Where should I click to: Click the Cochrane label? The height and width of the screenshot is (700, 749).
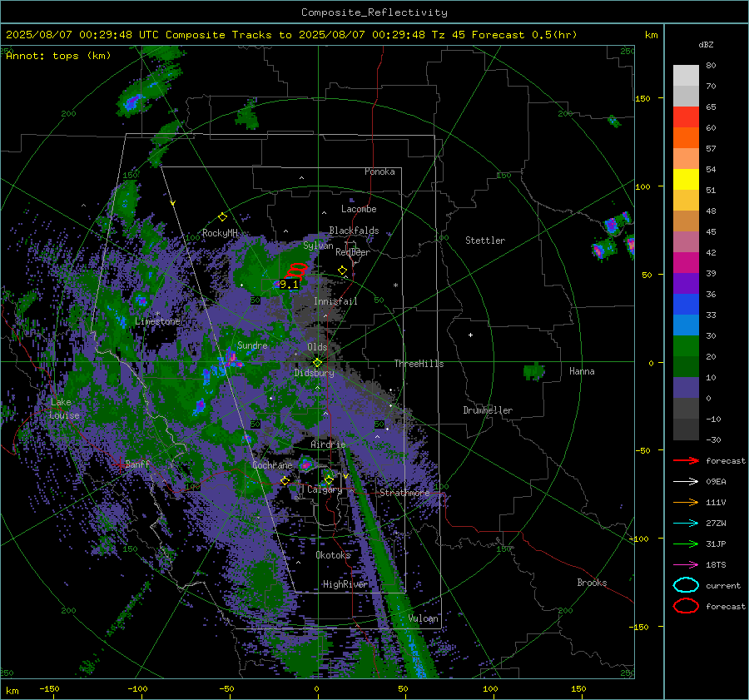272,465
